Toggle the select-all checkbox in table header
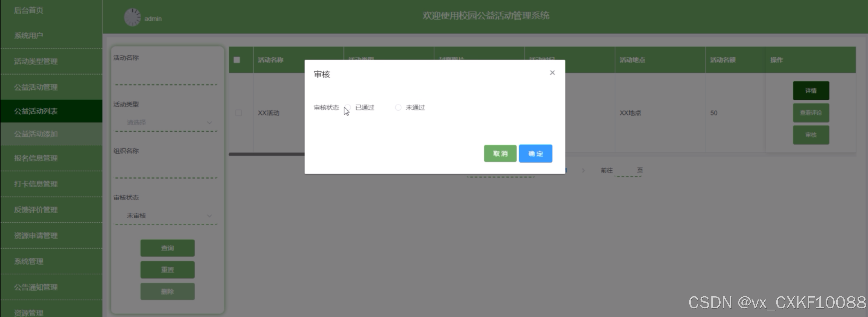The height and width of the screenshot is (317, 868). click(237, 60)
